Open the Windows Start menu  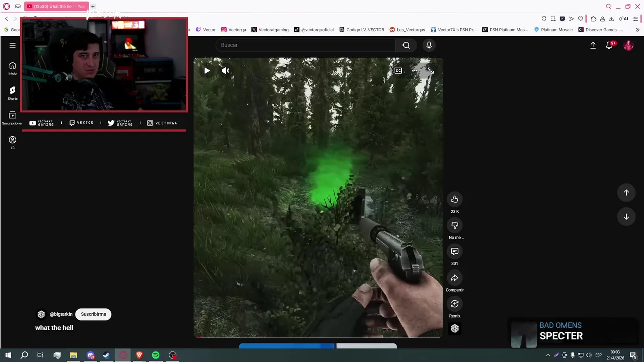point(8,355)
